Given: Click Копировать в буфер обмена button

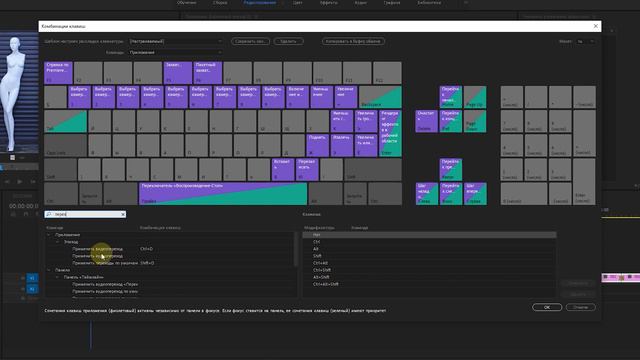Looking at the screenshot, I should 353,41.
